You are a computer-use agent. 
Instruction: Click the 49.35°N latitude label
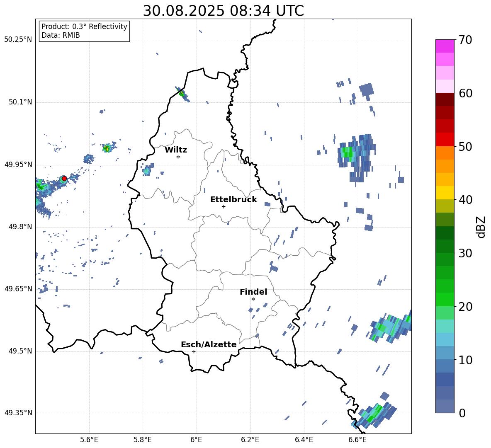(18, 413)
